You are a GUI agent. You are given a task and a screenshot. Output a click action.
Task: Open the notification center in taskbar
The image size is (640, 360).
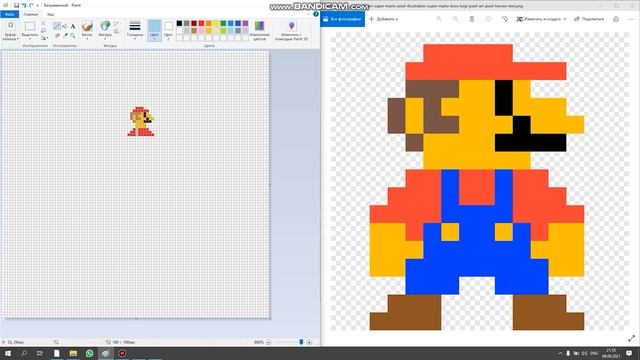[629, 353]
